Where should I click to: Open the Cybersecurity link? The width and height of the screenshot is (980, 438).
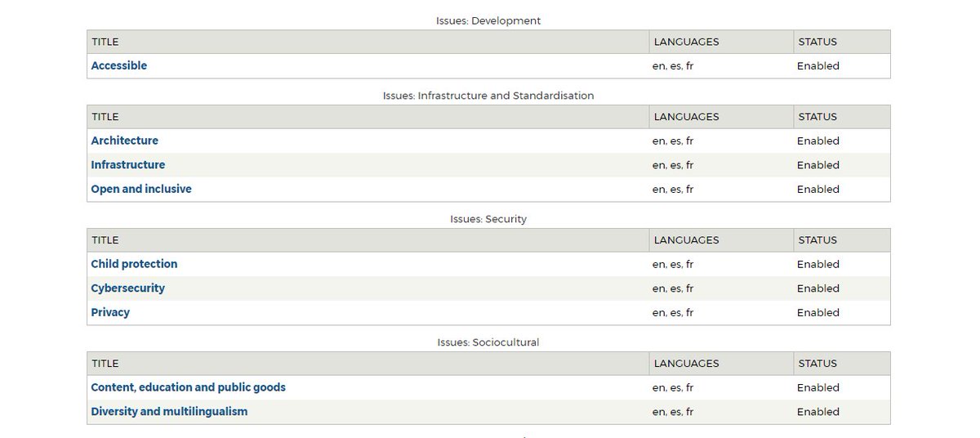[x=128, y=288]
